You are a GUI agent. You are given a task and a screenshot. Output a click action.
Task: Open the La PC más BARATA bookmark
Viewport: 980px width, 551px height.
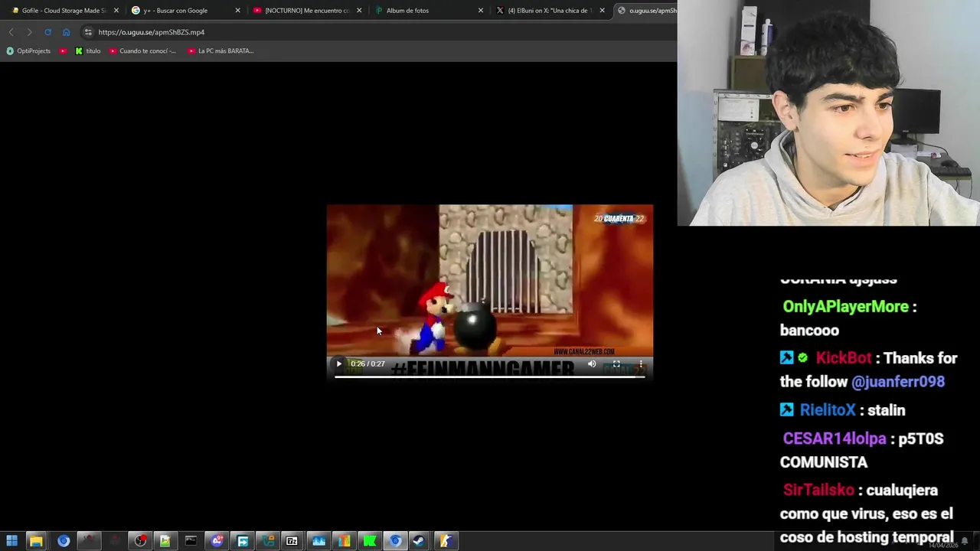point(220,51)
